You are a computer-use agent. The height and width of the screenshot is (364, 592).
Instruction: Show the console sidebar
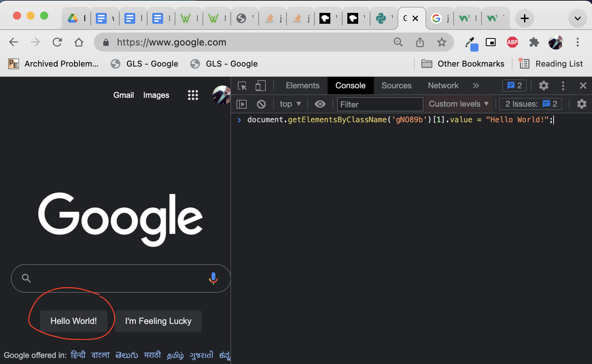(x=242, y=104)
